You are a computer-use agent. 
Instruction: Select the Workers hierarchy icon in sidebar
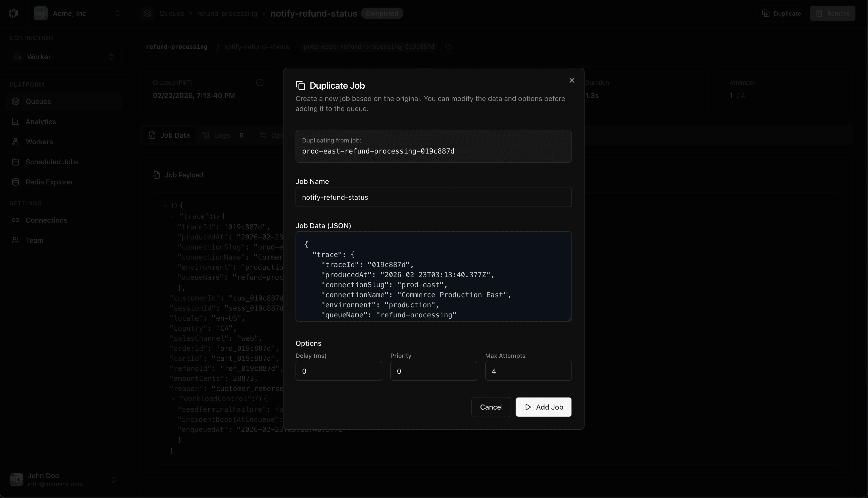[x=15, y=142]
